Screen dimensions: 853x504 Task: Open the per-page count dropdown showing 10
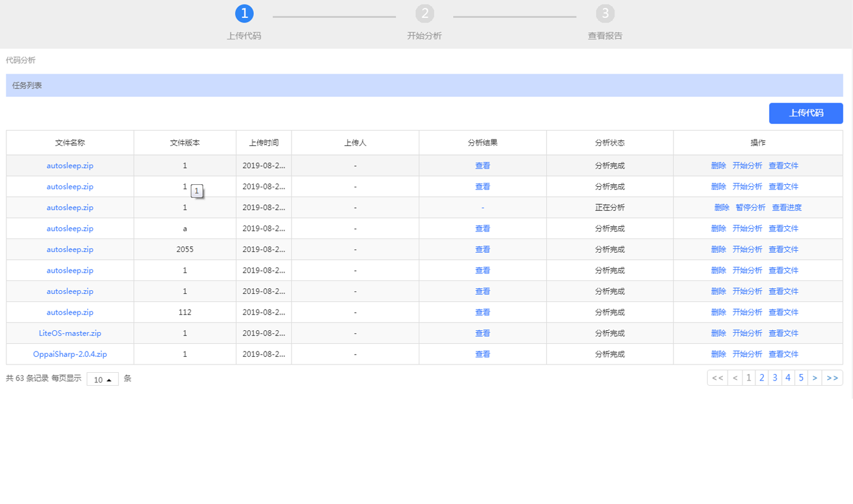[x=103, y=379]
